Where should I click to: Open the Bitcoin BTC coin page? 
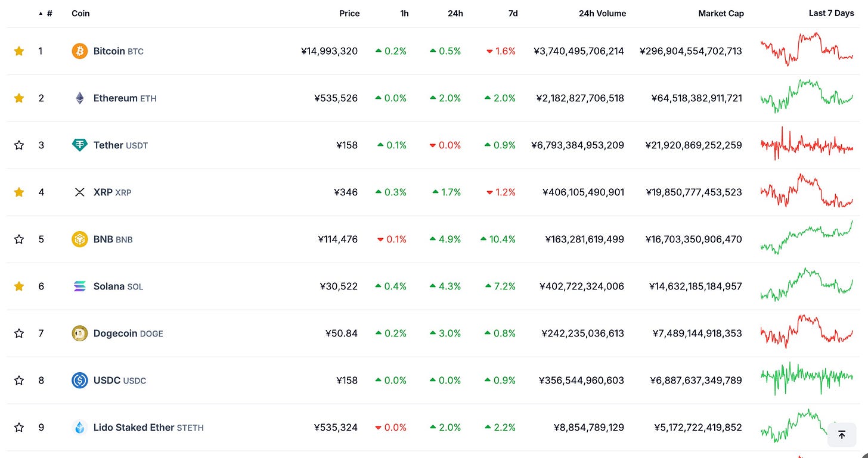point(119,51)
